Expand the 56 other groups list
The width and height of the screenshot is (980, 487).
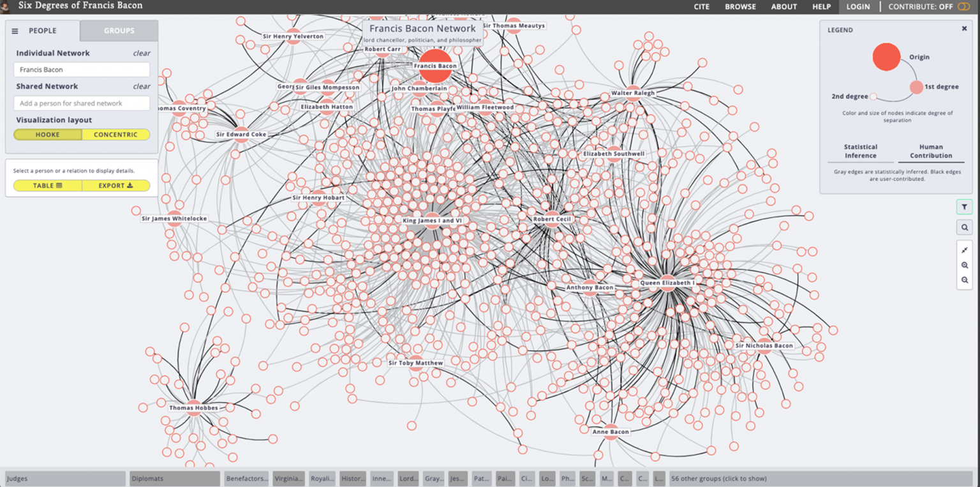click(718, 479)
